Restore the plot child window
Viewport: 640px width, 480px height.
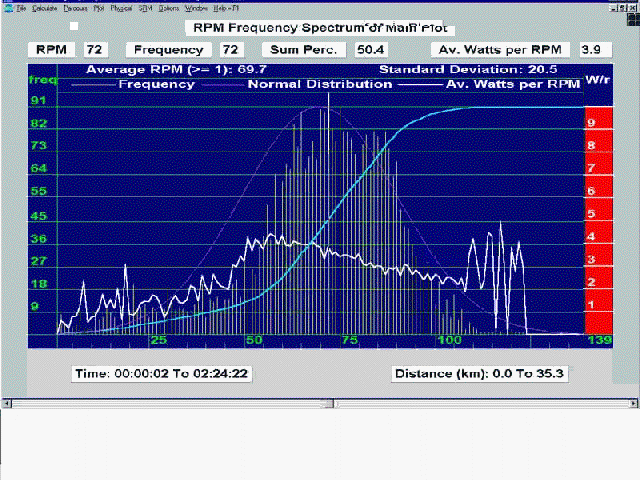click(x=623, y=8)
